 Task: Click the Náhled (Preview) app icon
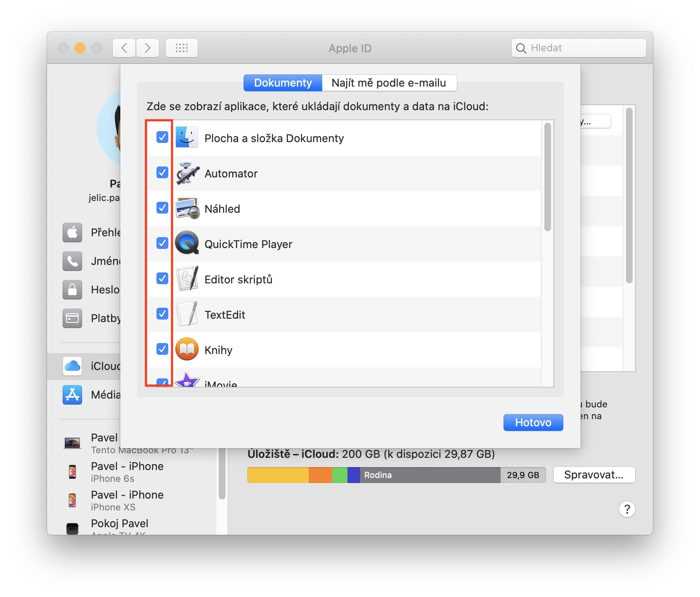[187, 208]
